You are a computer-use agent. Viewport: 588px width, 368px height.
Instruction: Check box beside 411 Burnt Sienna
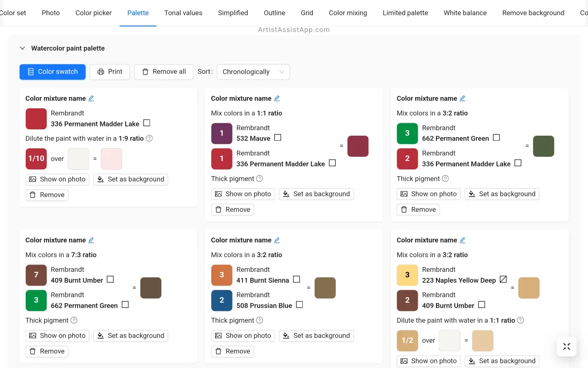296,279
